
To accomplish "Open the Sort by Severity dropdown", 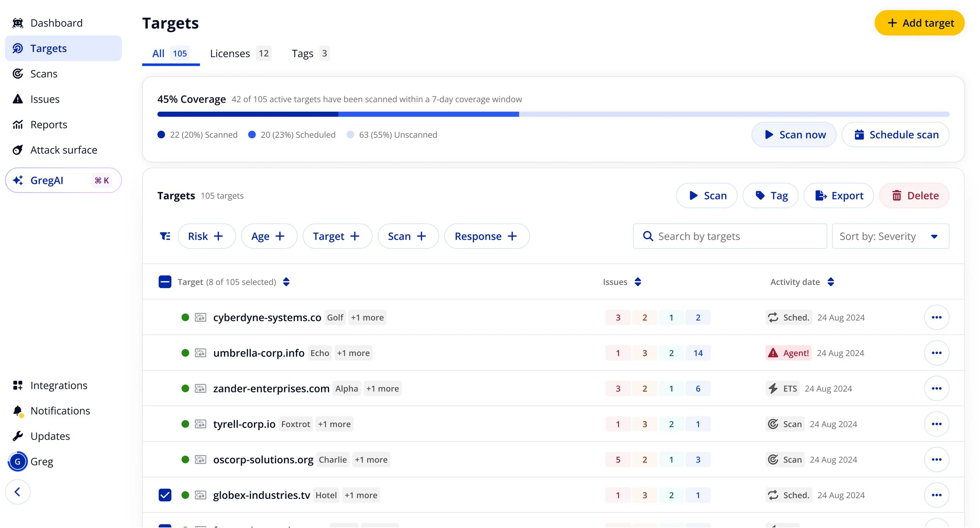I will click(890, 236).
